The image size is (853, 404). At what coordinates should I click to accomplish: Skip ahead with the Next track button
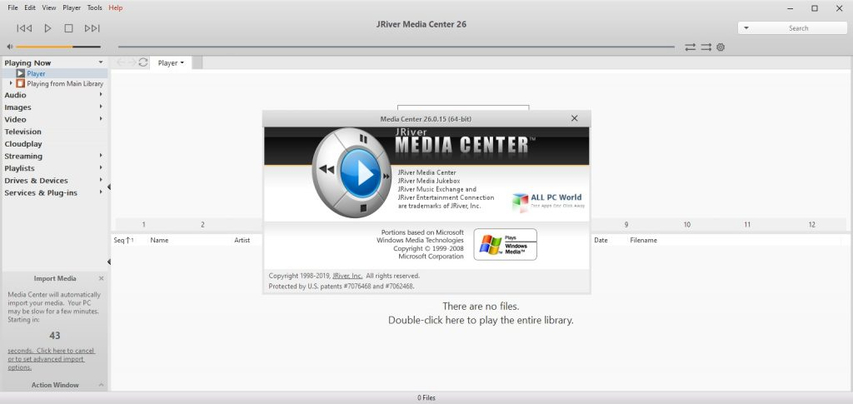[92, 28]
